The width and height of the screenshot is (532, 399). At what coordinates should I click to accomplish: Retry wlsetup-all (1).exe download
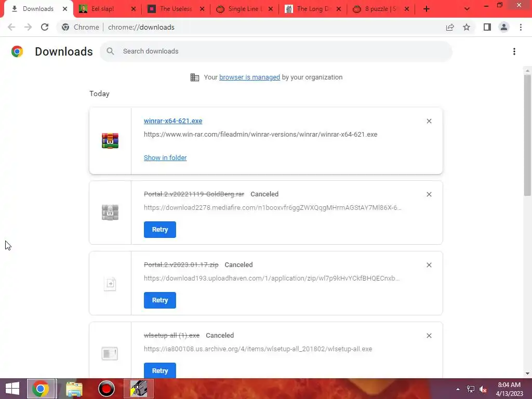pyautogui.click(x=160, y=370)
